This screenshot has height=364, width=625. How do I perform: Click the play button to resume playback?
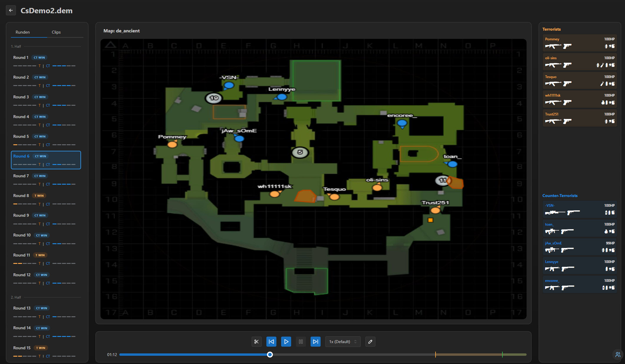(286, 342)
